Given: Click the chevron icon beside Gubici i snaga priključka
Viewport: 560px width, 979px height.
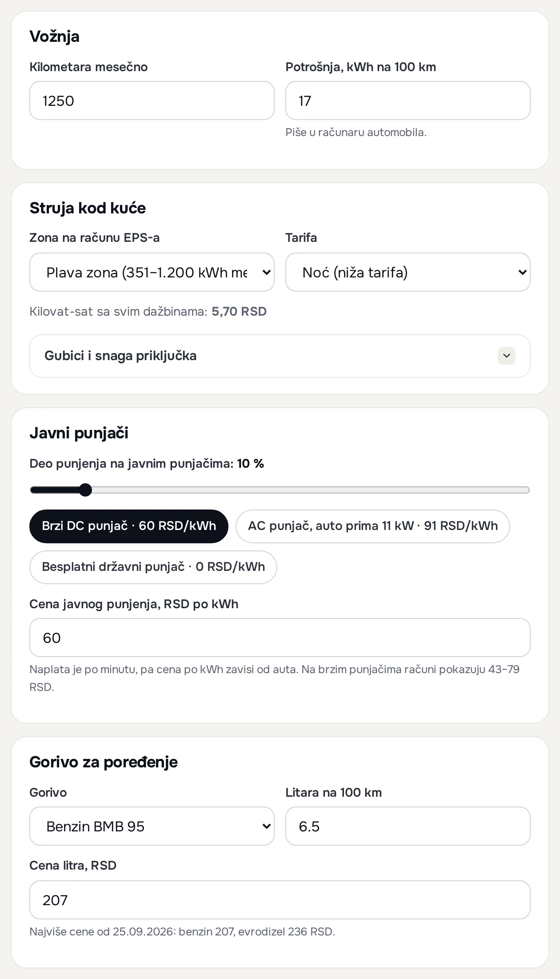Looking at the screenshot, I should click(x=506, y=356).
